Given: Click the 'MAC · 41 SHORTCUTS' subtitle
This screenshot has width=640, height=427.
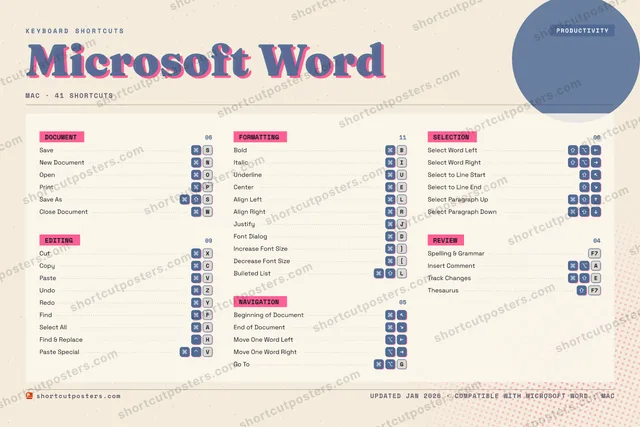Looking at the screenshot, I should coord(69,96).
